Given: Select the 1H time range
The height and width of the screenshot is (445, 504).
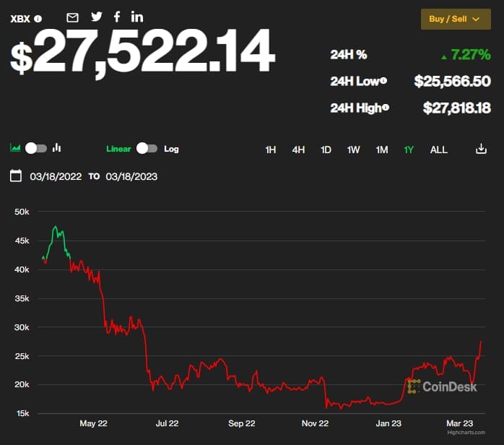Looking at the screenshot, I should [271, 150].
